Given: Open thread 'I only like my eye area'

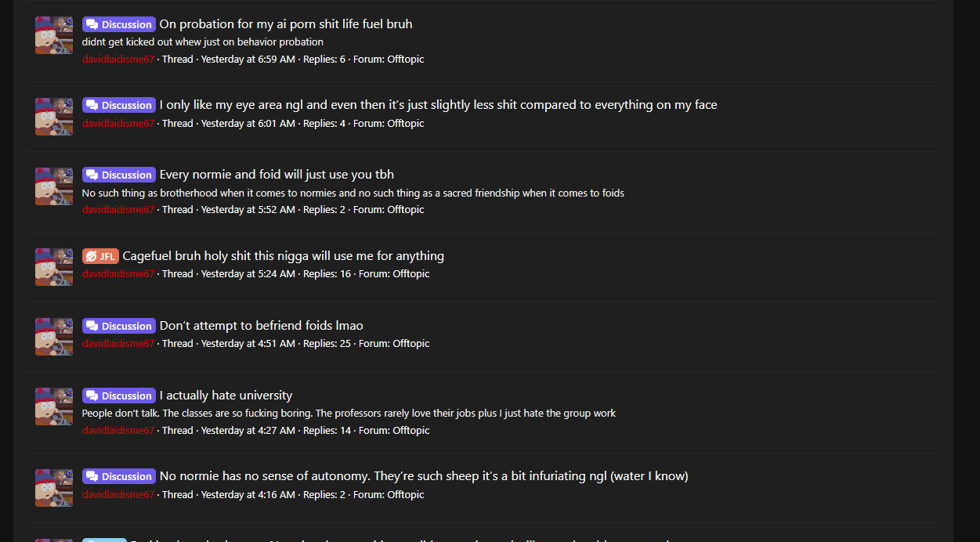Looking at the screenshot, I should [x=438, y=105].
